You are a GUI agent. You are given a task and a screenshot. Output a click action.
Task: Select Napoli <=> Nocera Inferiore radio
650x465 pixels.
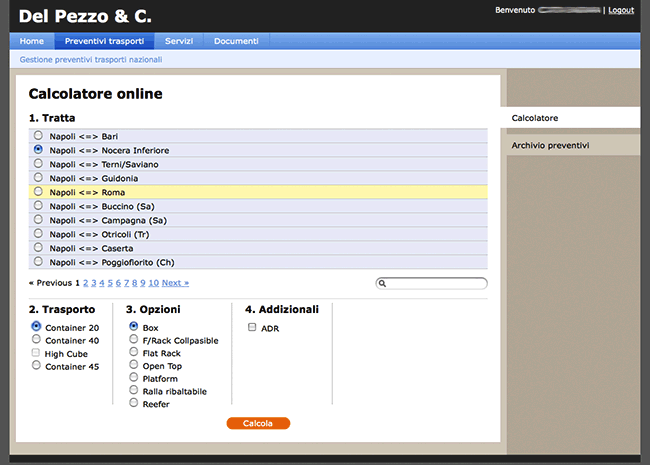click(x=38, y=149)
